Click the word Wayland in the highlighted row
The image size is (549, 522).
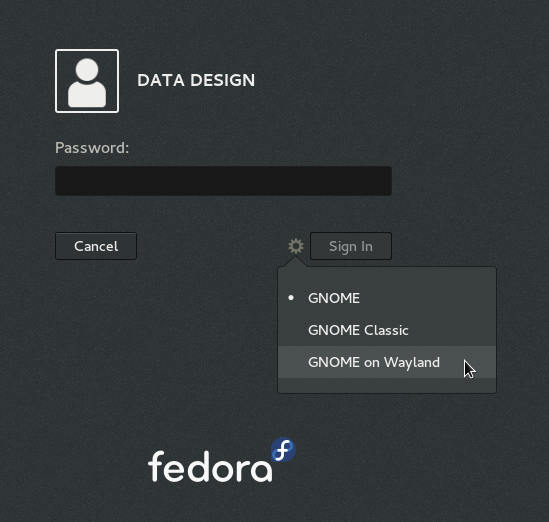[412, 363]
